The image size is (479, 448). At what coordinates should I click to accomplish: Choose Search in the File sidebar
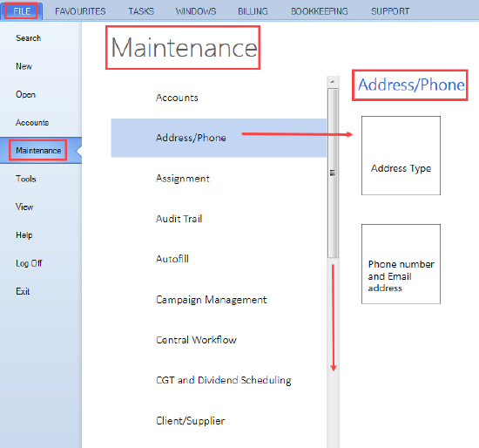[x=28, y=38]
